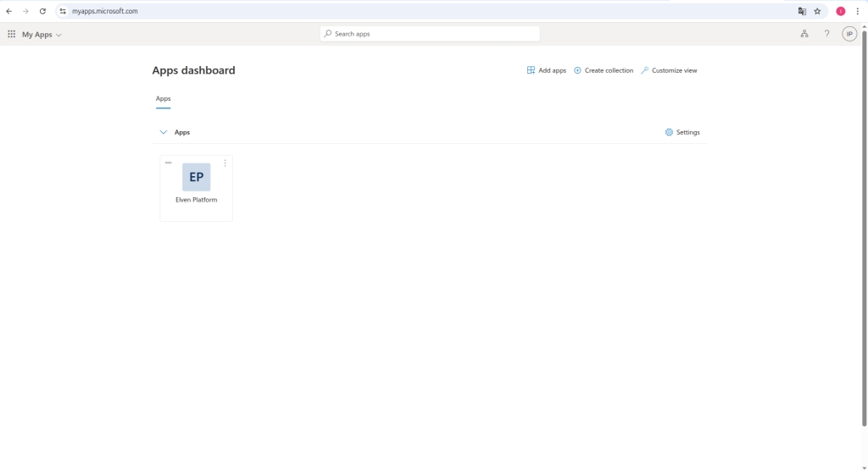868x470 pixels.
Task: Click the Settings gear in Apps section
Action: (682, 132)
